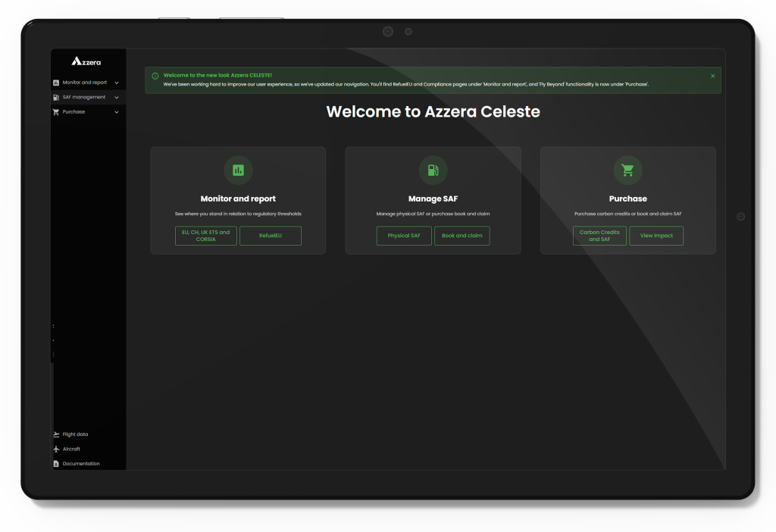Click the shopping cart icon in the Purchase card
776x532 pixels.
tap(627, 171)
